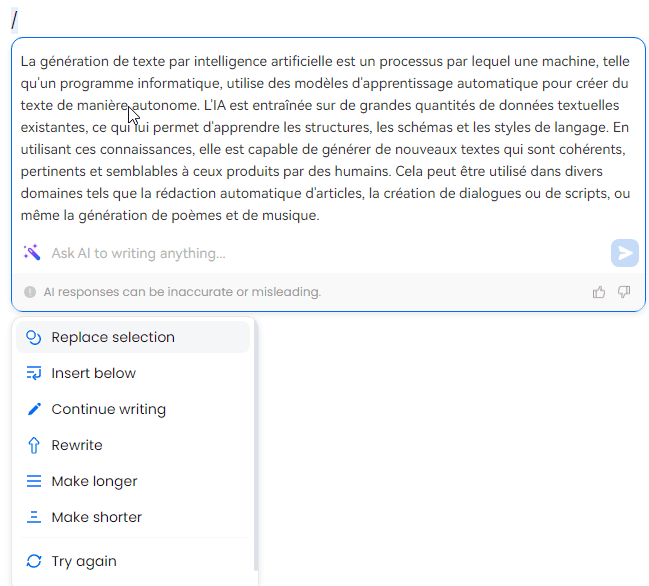Screen dimensions: 649x586
Task: Select the Continue writing option
Action: (133, 409)
